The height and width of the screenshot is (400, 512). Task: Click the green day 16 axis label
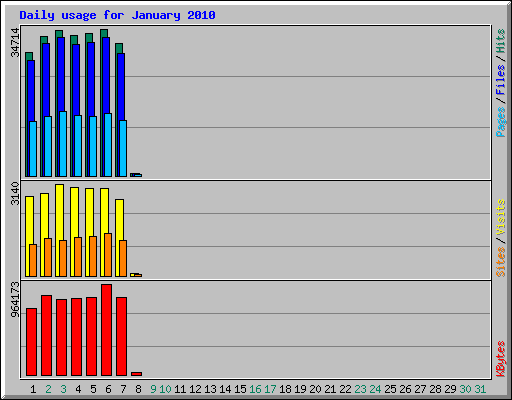click(x=255, y=389)
